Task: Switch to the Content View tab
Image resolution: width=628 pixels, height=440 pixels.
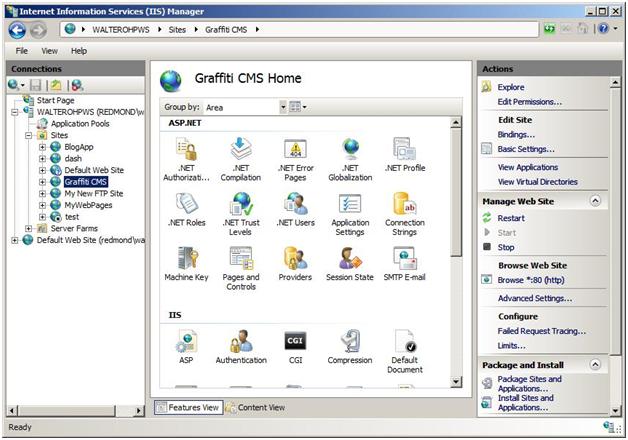Action: (x=256, y=407)
